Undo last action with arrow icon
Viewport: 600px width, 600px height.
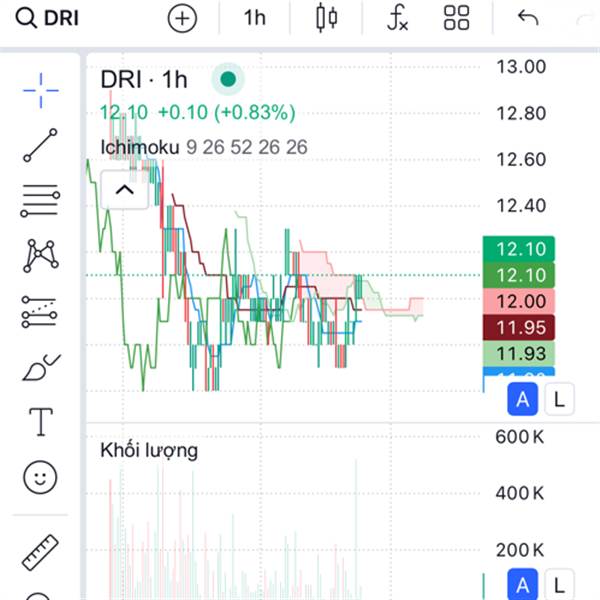[528, 18]
